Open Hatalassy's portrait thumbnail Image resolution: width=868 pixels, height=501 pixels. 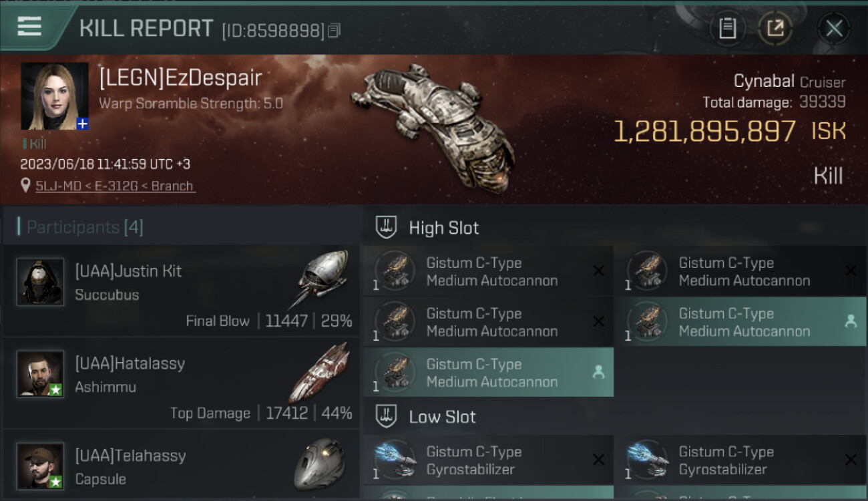coord(40,374)
